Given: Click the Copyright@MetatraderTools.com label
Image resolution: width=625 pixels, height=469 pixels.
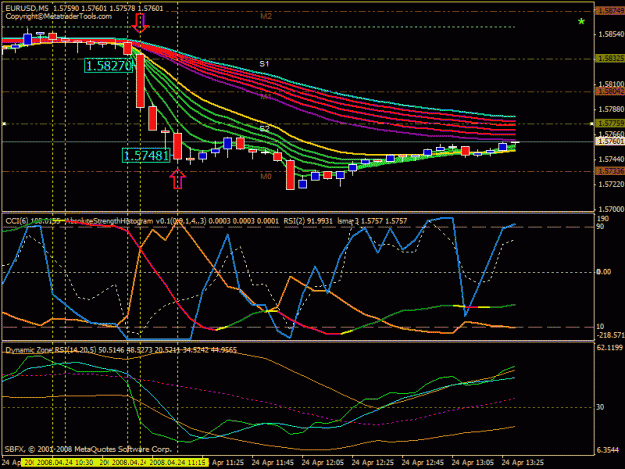Looking at the screenshot, I should [x=59, y=16].
